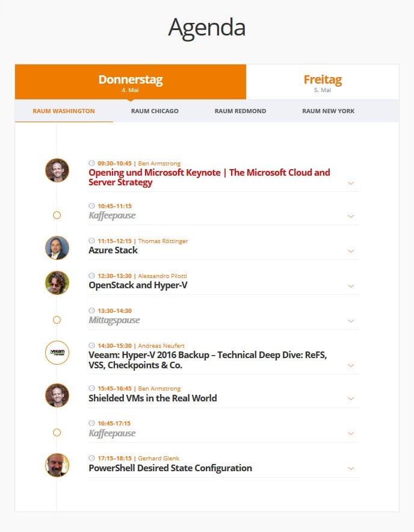The height and width of the screenshot is (532, 414).
Task: Switch to the Freitag 5. Mai tab
Action: 323,82
